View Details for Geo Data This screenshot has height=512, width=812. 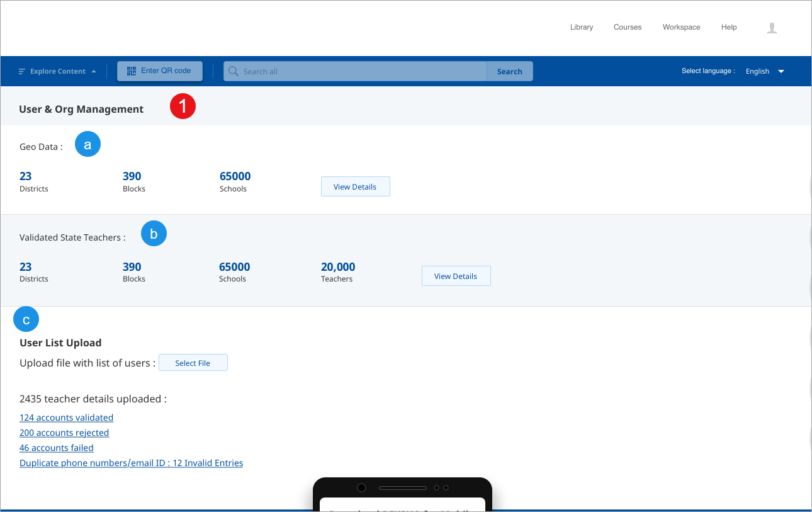point(355,186)
